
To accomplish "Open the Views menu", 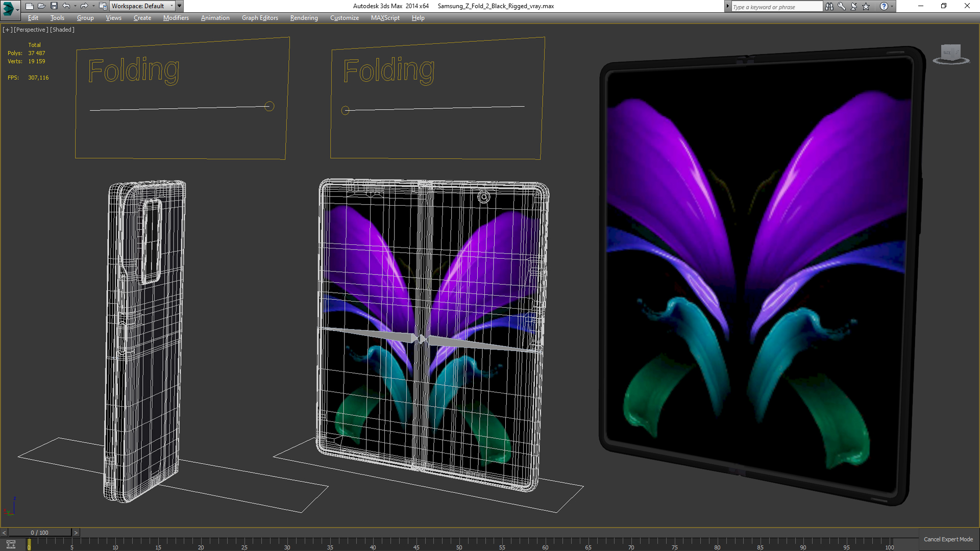I will click(113, 18).
